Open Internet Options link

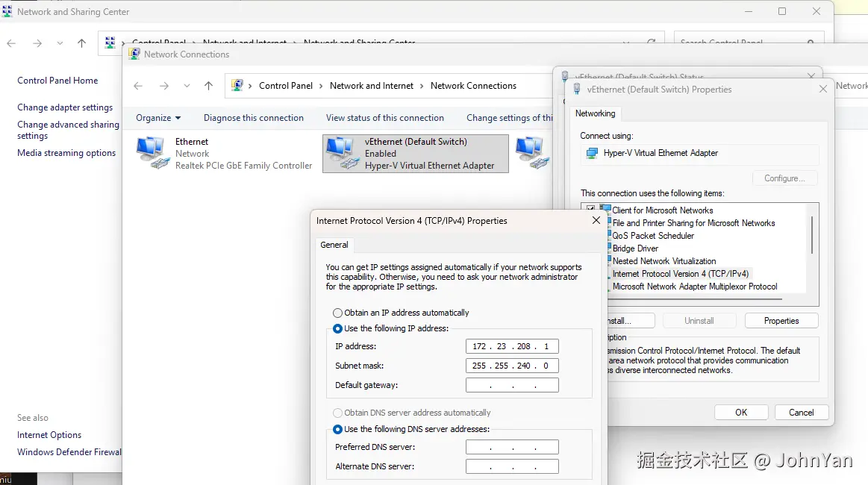pyautogui.click(x=49, y=435)
